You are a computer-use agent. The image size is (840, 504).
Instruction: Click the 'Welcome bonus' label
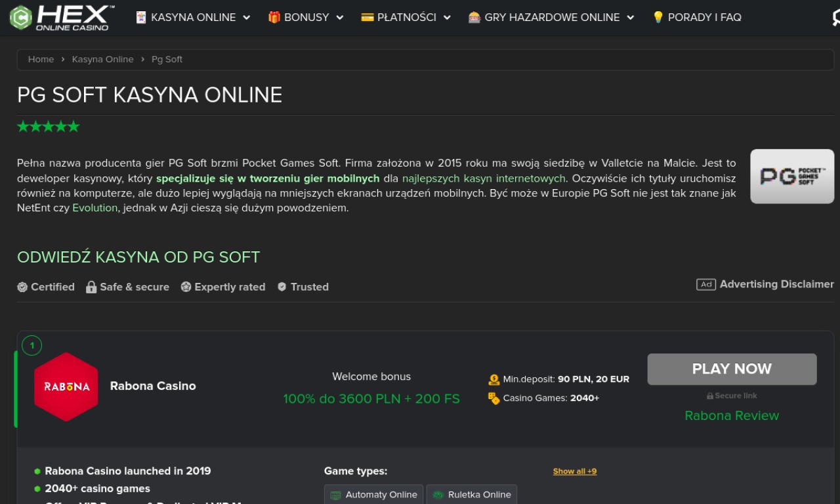tap(371, 377)
